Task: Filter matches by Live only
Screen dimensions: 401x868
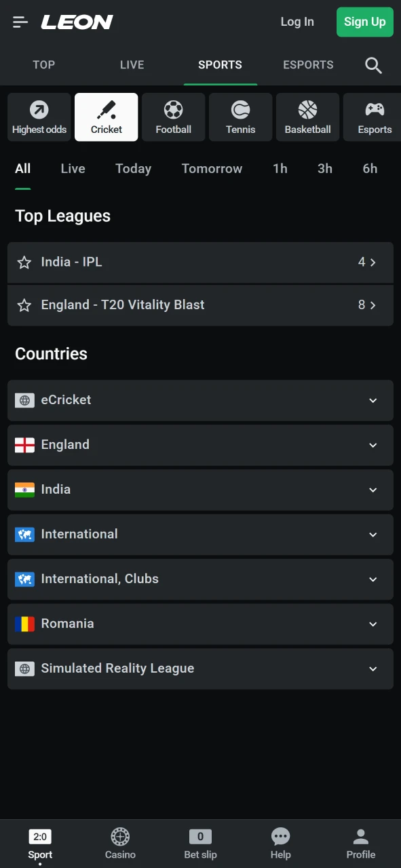Action: [x=73, y=168]
